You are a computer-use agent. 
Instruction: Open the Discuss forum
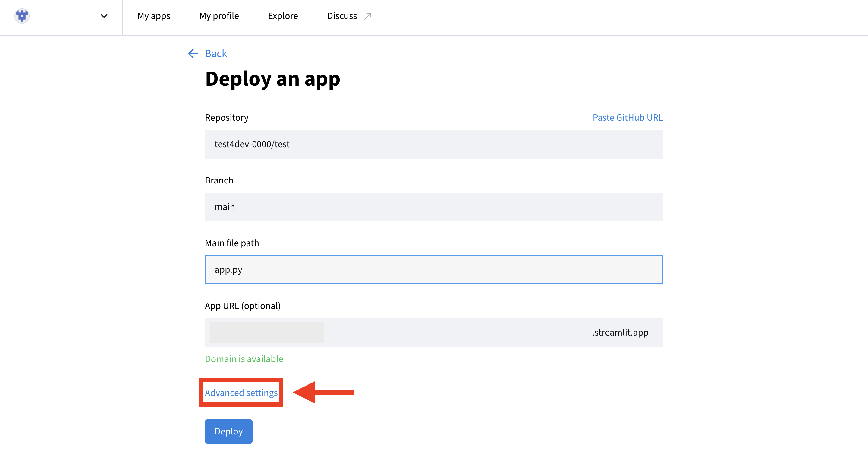point(342,15)
